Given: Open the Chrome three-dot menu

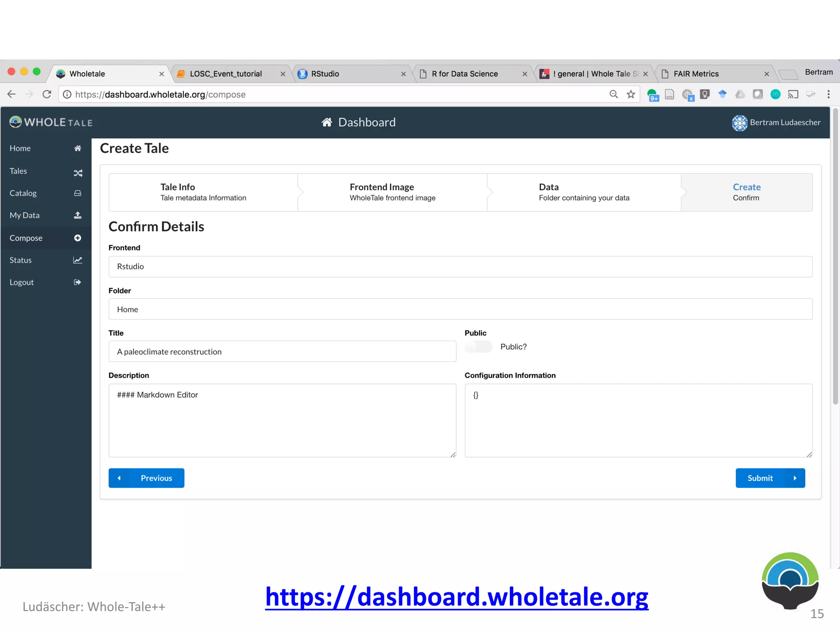Looking at the screenshot, I should click(x=829, y=94).
